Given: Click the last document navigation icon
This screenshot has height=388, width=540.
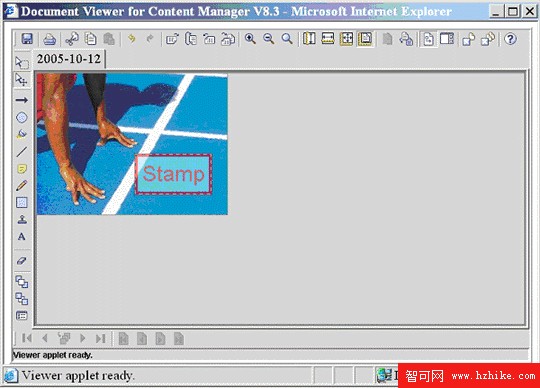Looking at the screenshot, I should (179, 339).
